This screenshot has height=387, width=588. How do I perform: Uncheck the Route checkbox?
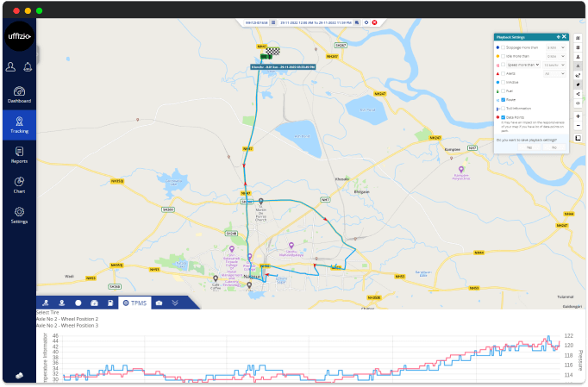504,100
